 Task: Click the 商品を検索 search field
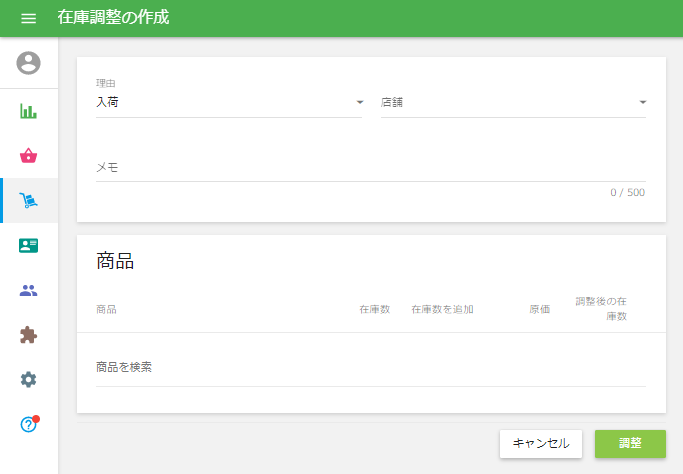(x=371, y=367)
